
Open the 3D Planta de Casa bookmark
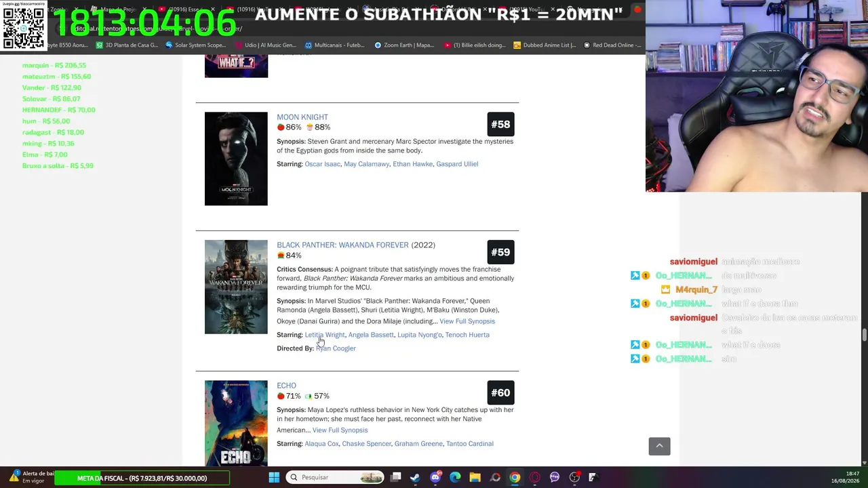(x=127, y=45)
